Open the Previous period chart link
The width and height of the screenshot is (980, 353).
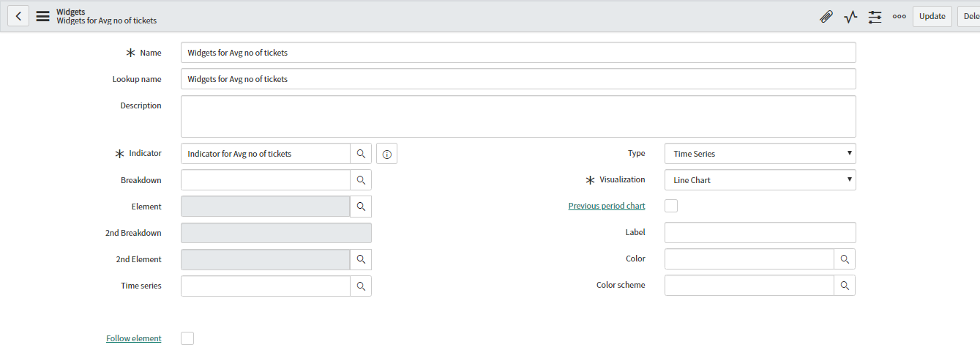tap(607, 206)
